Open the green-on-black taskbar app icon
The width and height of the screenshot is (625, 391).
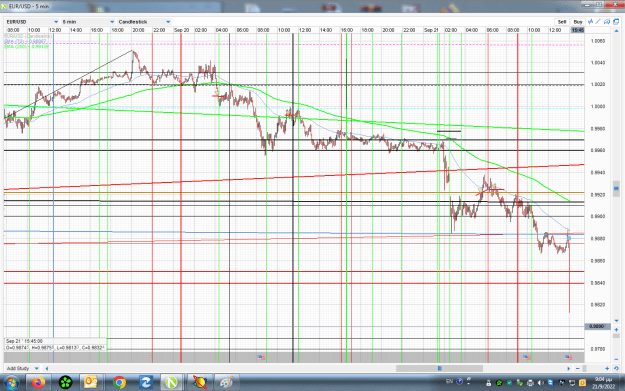65,383
